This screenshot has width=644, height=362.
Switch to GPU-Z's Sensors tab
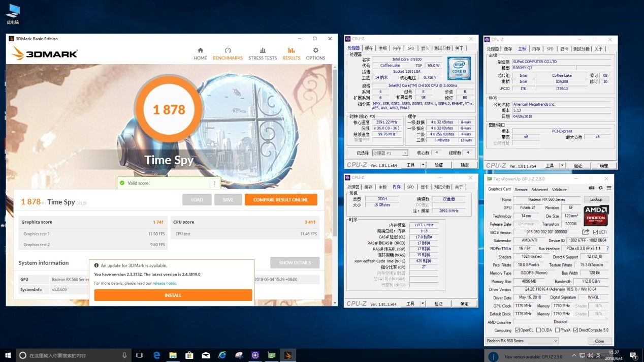click(x=521, y=189)
